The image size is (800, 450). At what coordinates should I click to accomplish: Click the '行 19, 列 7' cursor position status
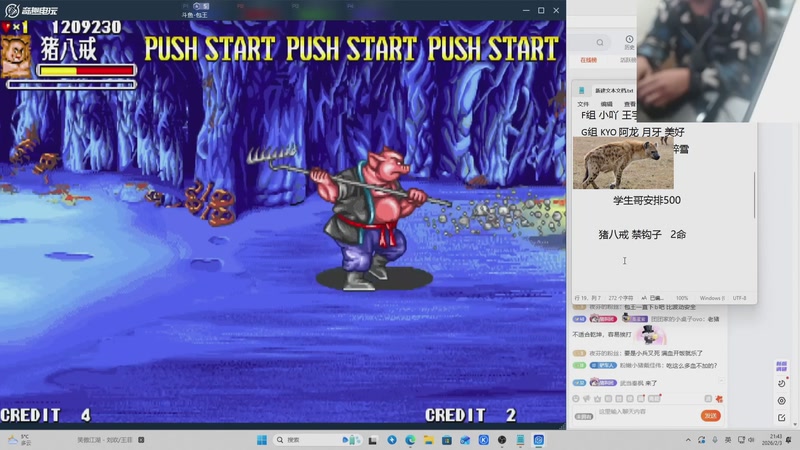(x=587, y=298)
